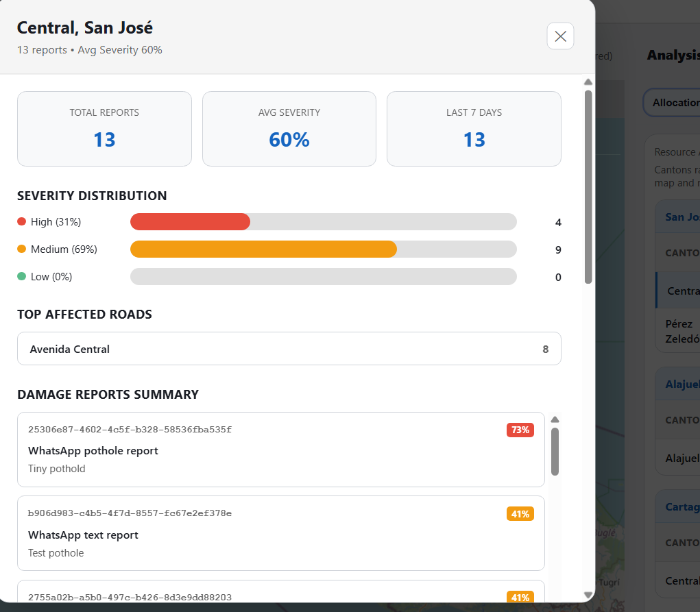Open the WhatsApp text report card
The width and height of the screenshot is (700, 612).
pyautogui.click(x=281, y=533)
